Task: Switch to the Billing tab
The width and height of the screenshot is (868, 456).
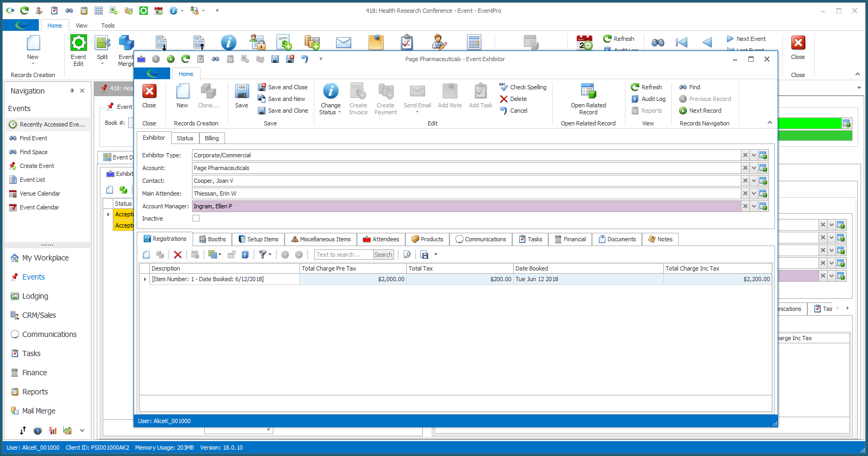Action: (x=212, y=138)
